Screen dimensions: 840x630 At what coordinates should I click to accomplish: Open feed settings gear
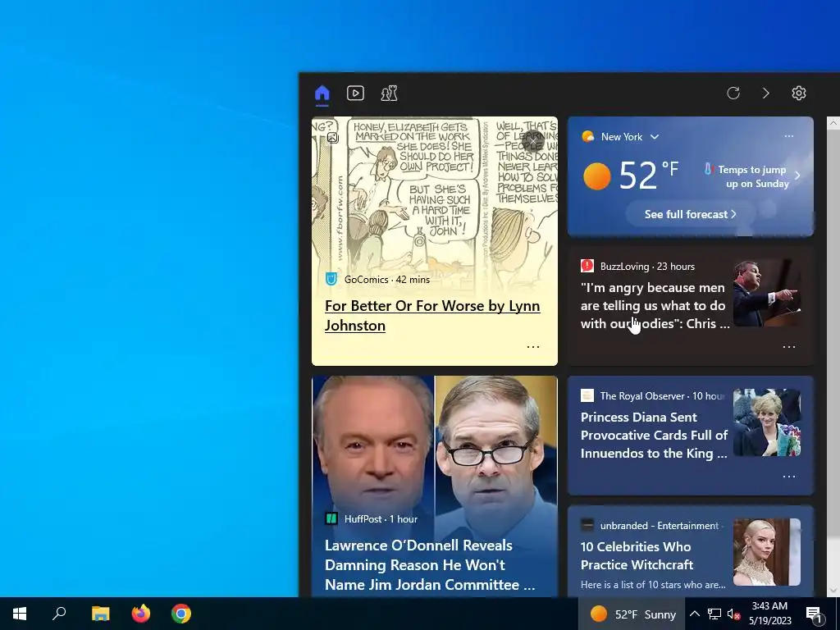pos(799,94)
